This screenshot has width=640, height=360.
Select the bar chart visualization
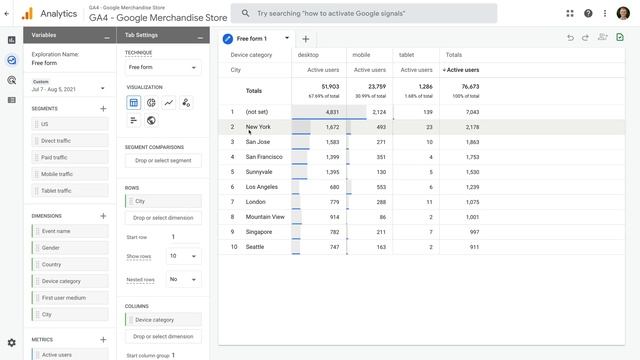[133, 120]
